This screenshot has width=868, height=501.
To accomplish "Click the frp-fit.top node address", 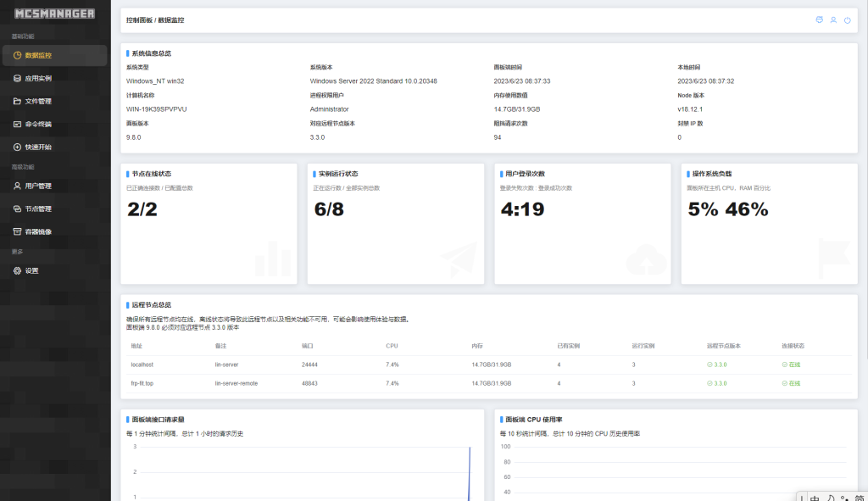I will pyautogui.click(x=142, y=383).
